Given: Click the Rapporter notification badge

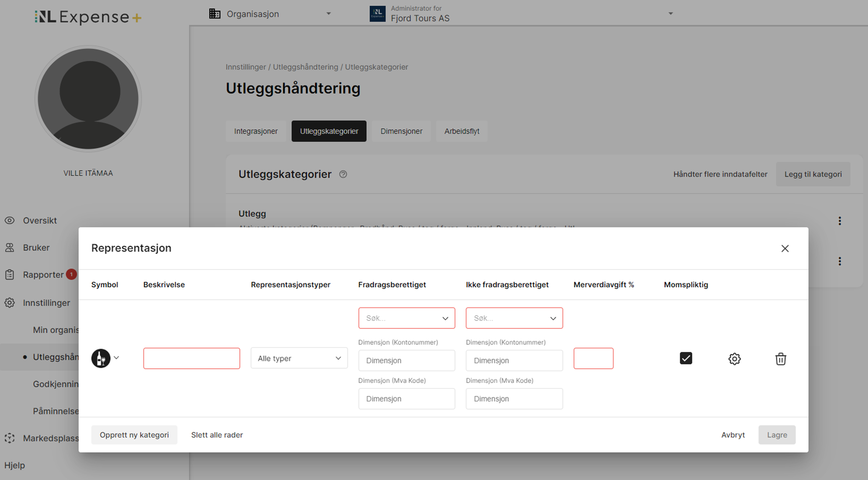Looking at the screenshot, I should (71, 274).
